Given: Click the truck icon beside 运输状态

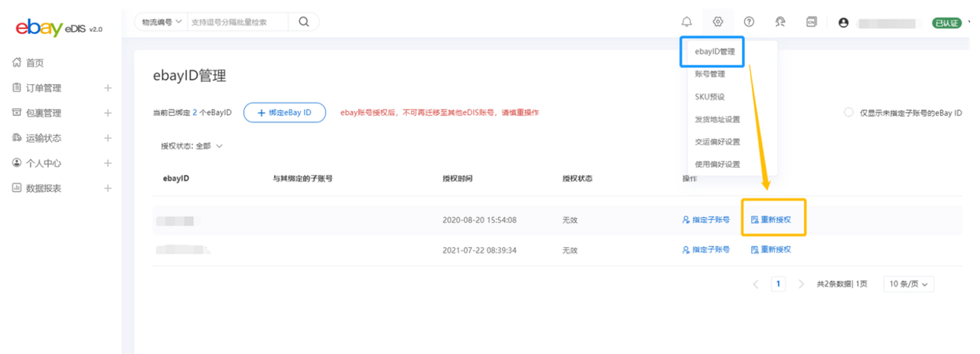Looking at the screenshot, I should click(17, 137).
